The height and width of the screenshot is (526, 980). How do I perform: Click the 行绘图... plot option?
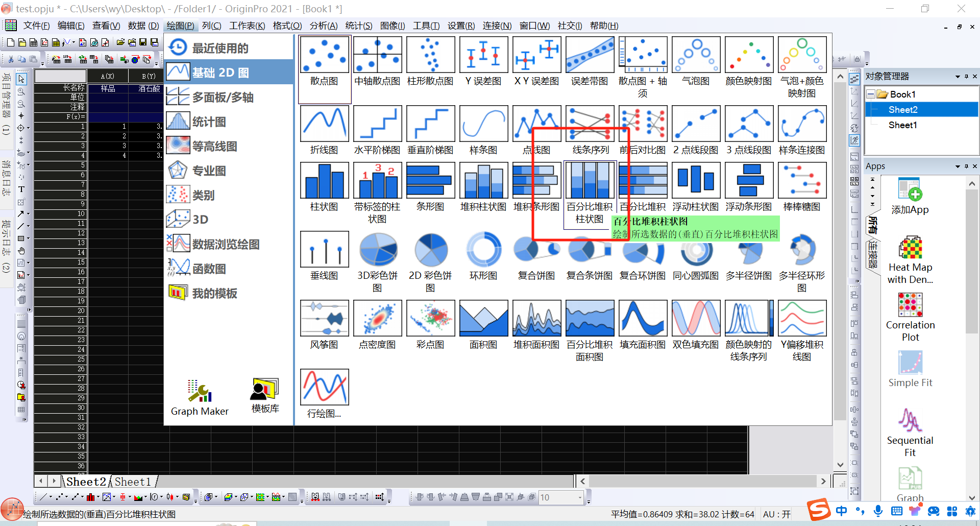[x=325, y=393]
